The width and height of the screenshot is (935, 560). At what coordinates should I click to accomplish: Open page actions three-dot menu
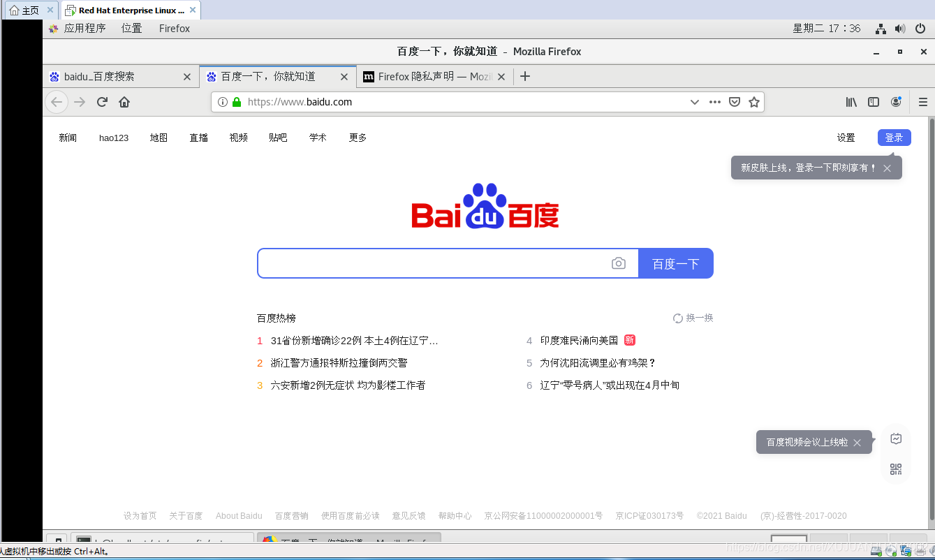point(714,102)
